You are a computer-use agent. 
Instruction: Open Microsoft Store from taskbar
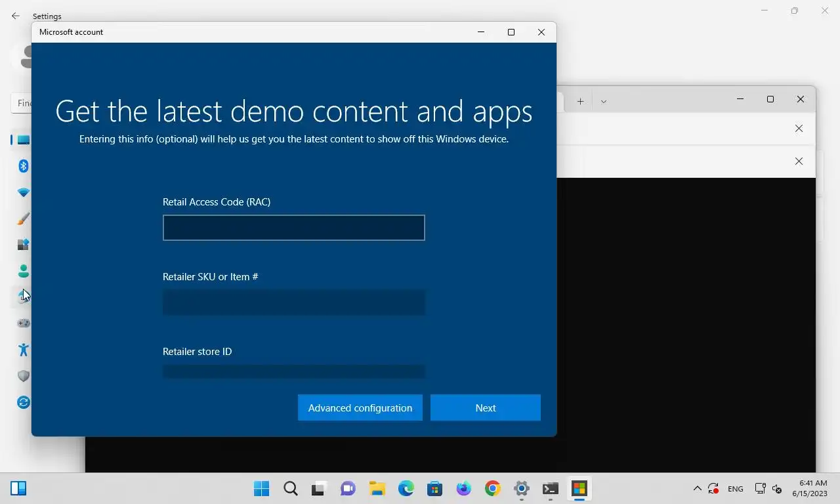click(434, 488)
